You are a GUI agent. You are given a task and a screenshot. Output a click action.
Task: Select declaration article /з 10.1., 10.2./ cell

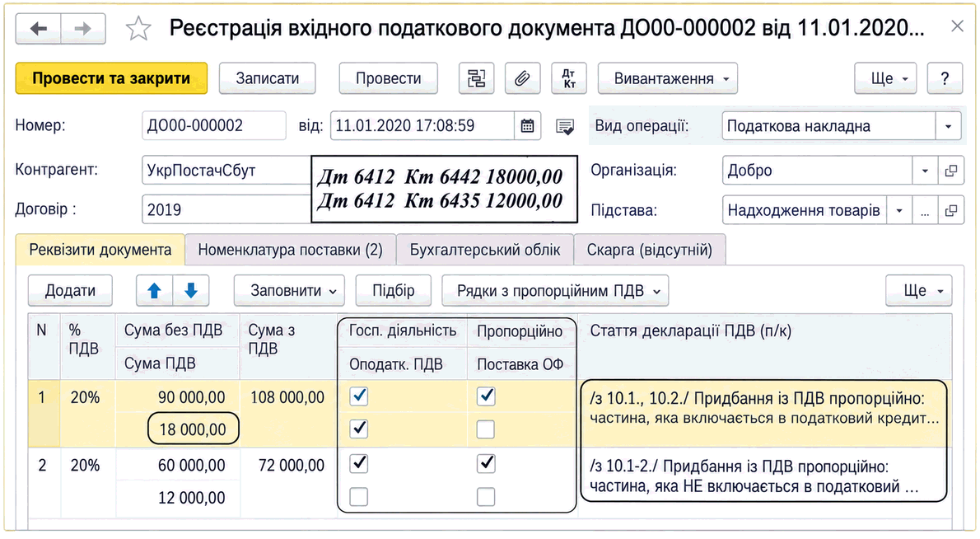764,414
